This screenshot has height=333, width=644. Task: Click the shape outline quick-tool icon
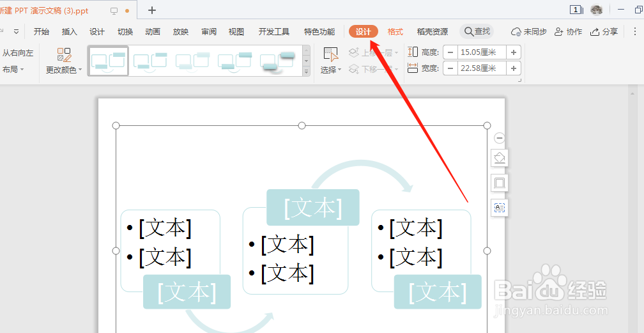(500, 183)
